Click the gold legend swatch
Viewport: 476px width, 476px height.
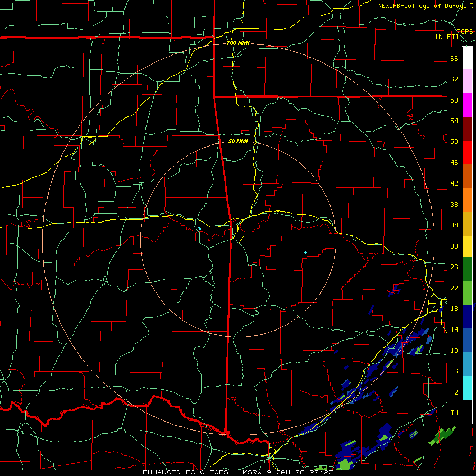click(x=467, y=224)
